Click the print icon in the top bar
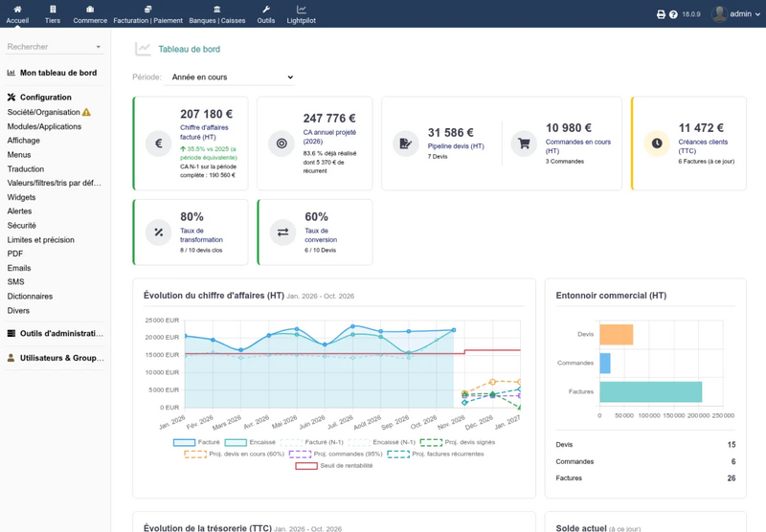This screenshot has height=532, width=766. click(661, 14)
